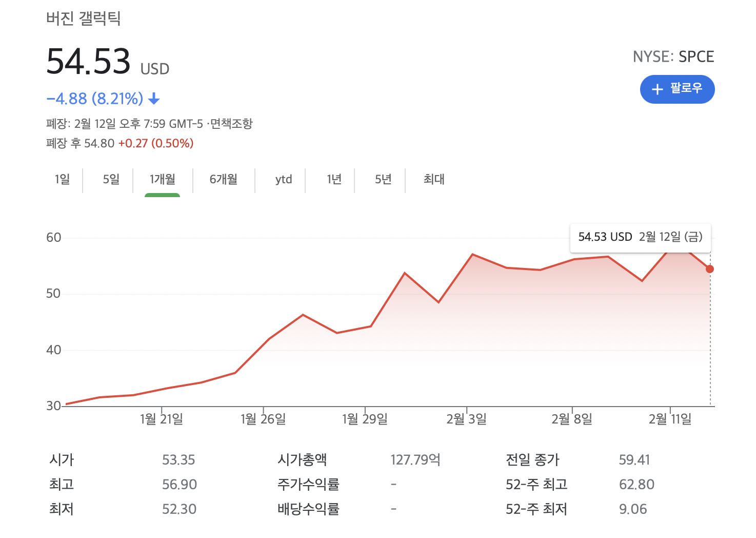The height and width of the screenshot is (538, 756).
Task: Select the 1개월 time range tab
Action: [x=162, y=179]
